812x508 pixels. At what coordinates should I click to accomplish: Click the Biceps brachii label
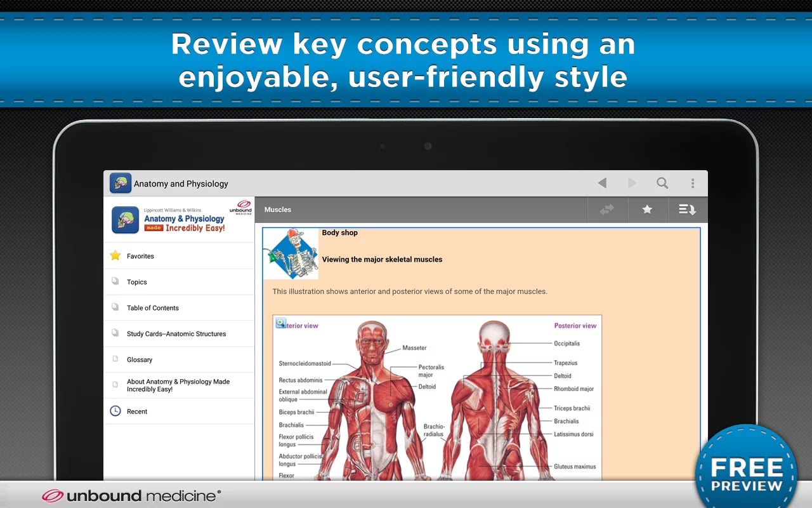[x=296, y=412]
